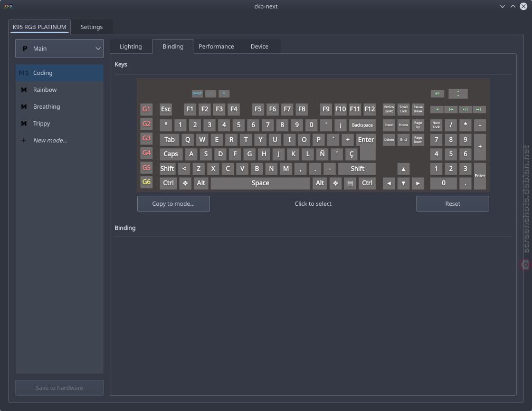The height and width of the screenshot is (411, 532).
Task: Select the left Shift key
Action: point(167,169)
